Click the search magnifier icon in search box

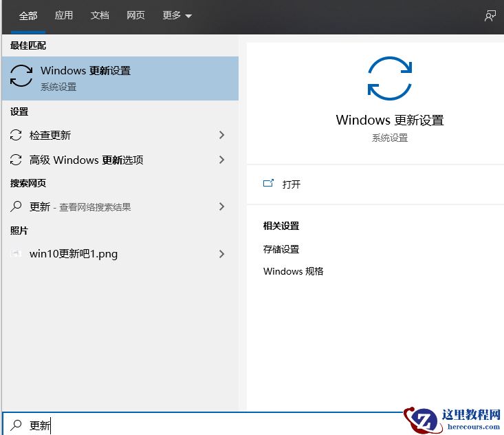click(x=16, y=425)
